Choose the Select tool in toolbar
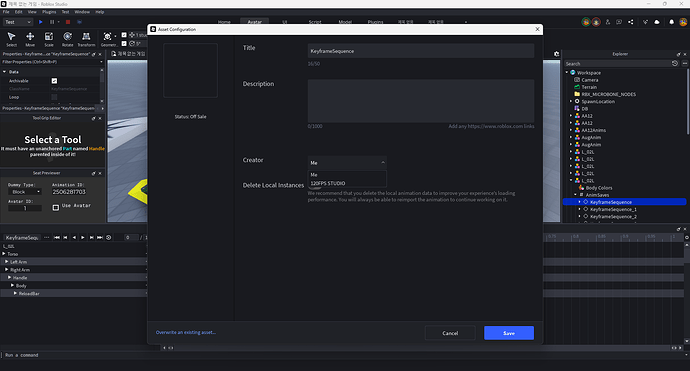 pyautogui.click(x=11, y=39)
